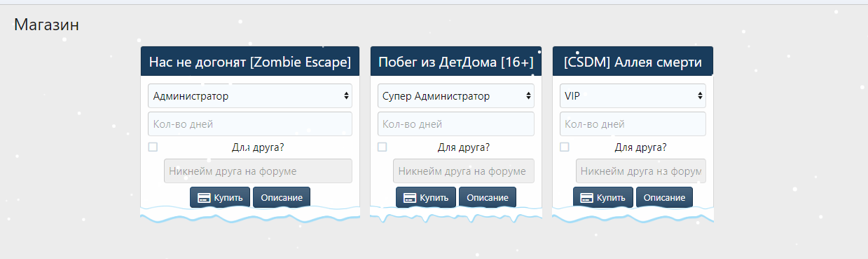Click the 'Побег из ДетДома [16+]' header
The width and height of the screenshot is (868, 259).
tap(456, 62)
